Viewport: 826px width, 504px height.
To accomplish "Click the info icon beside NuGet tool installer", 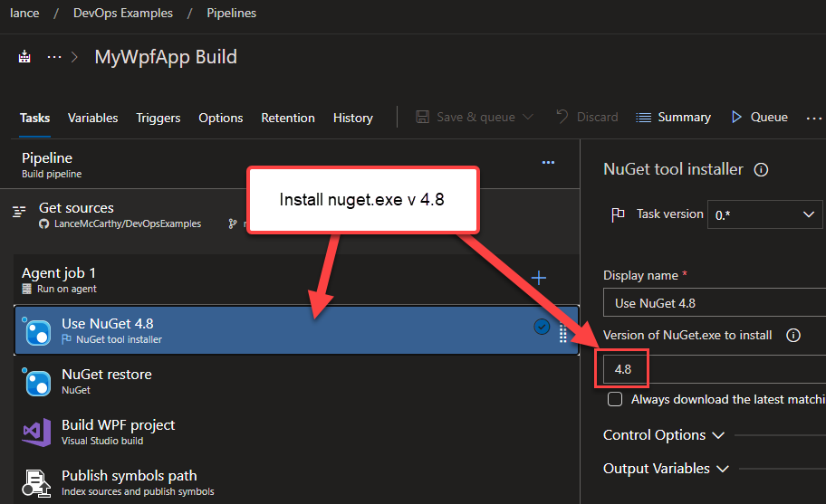I will 762,169.
